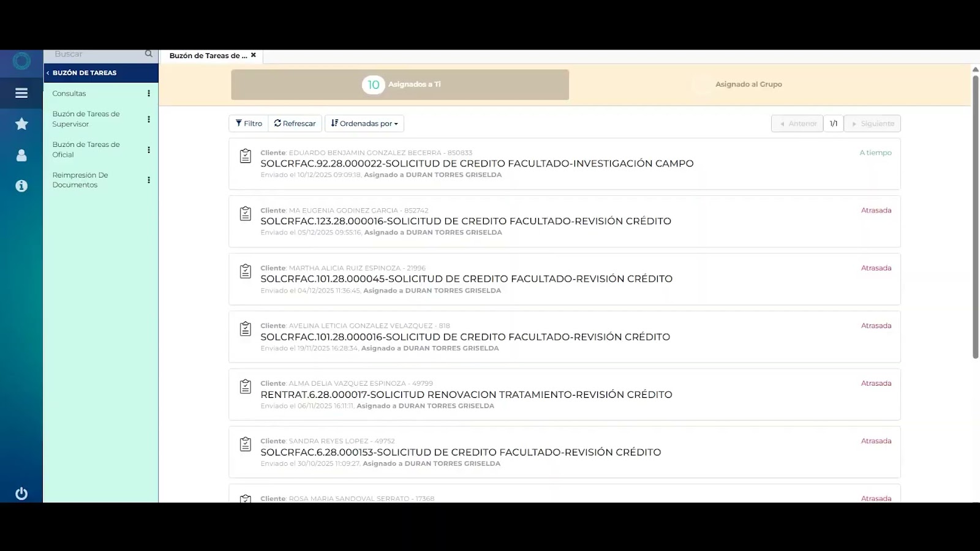Screen dimensions: 980x551
Task: Select the Favorites star icon in sidebar
Action: pos(21,123)
